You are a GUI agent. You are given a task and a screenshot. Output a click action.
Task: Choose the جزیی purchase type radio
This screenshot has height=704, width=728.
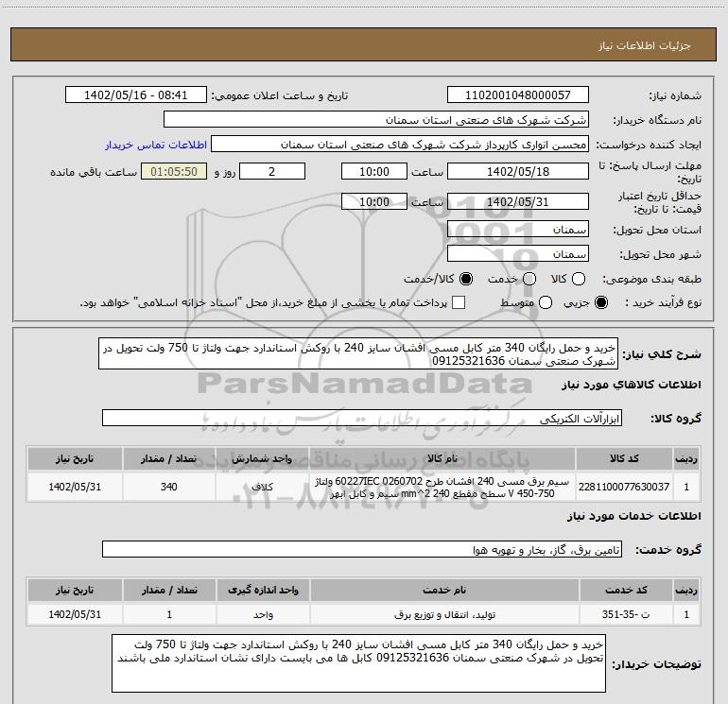(x=601, y=302)
